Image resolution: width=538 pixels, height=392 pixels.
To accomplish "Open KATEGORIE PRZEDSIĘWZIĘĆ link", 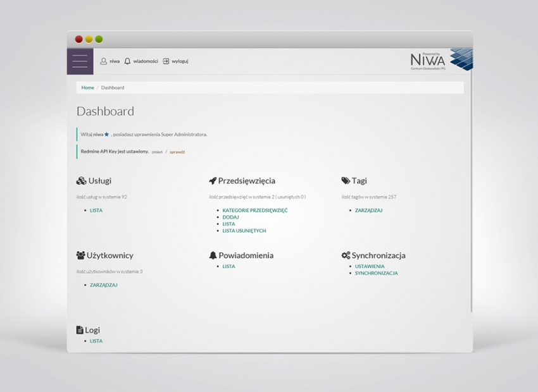I will pyautogui.click(x=255, y=211).
